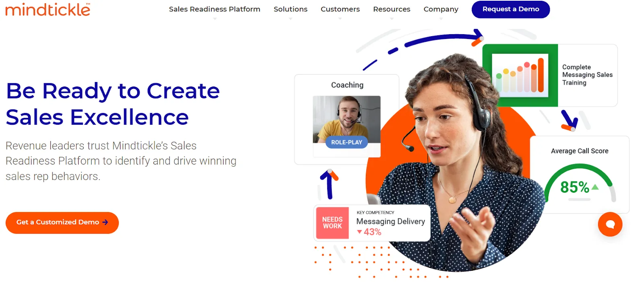Image resolution: width=644 pixels, height=282 pixels.
Task: Click the Mindtickle logo
Action: point(48,9)
